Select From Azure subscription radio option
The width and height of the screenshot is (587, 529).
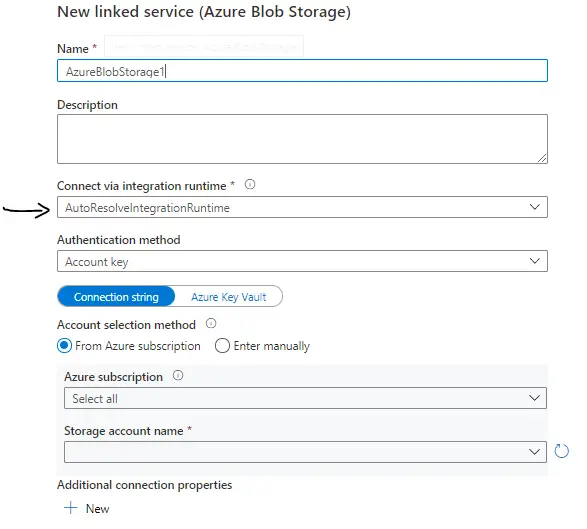[64, 346]
